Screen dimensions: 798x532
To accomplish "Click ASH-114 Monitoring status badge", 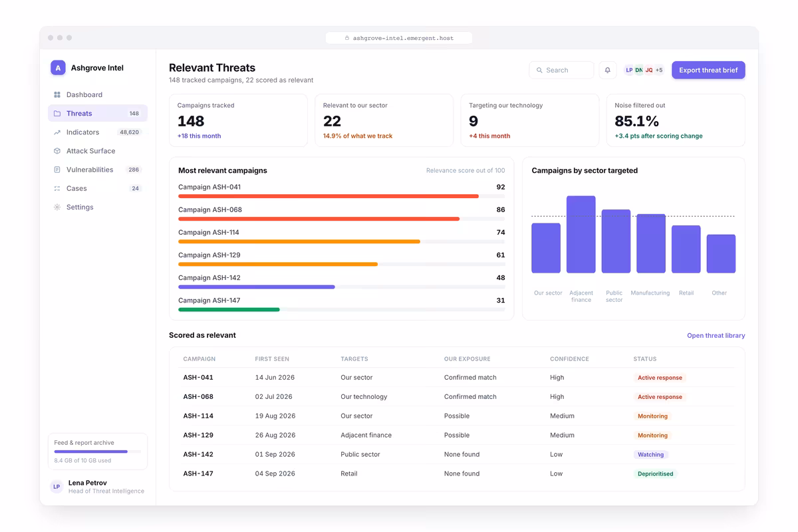I will (652, 416).
